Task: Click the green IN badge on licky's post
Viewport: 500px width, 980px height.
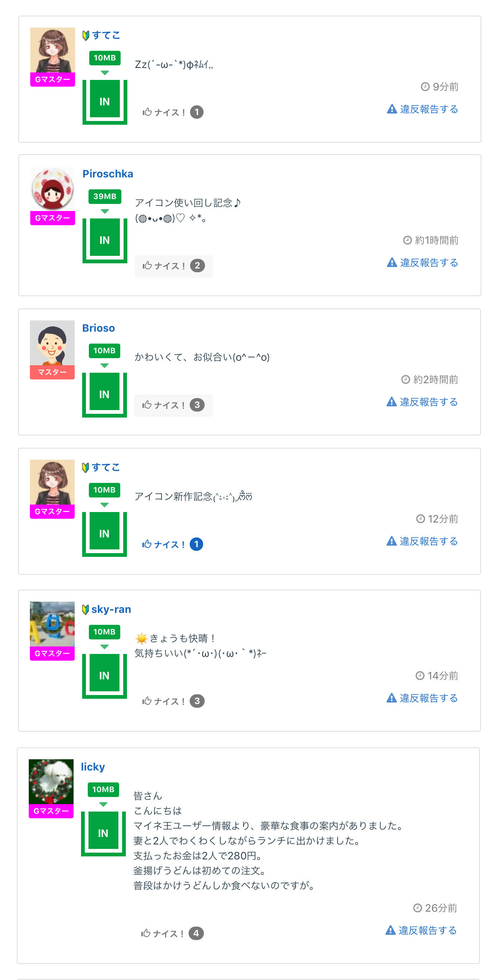Action: (103, 833)
